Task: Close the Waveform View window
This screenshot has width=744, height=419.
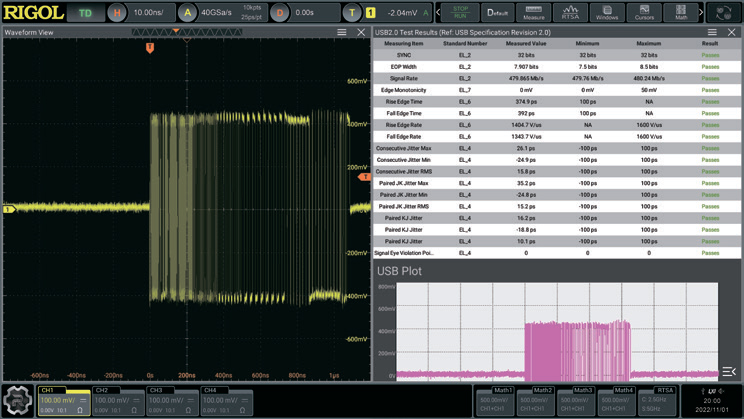Action: [x=361, y=32]
